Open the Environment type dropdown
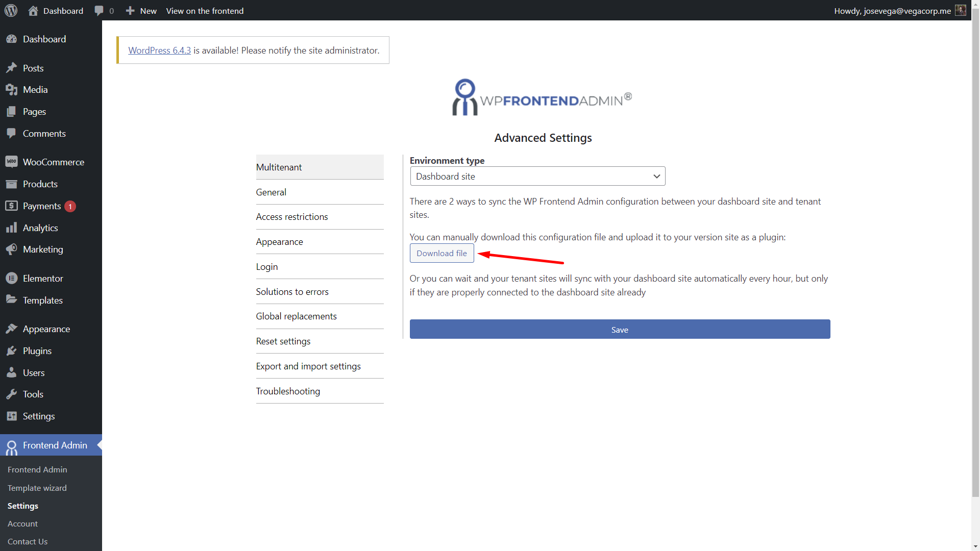 click(537, 176)
